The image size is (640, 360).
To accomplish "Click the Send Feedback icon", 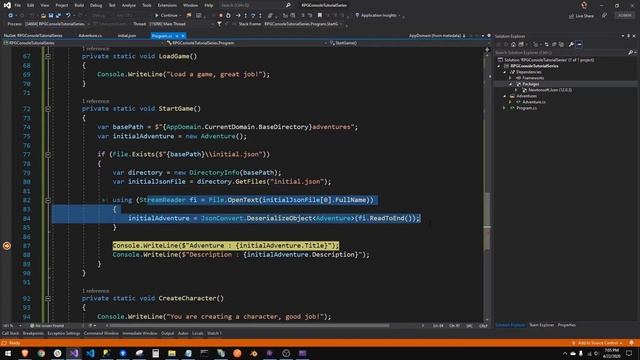I will [x=604, y=16].
